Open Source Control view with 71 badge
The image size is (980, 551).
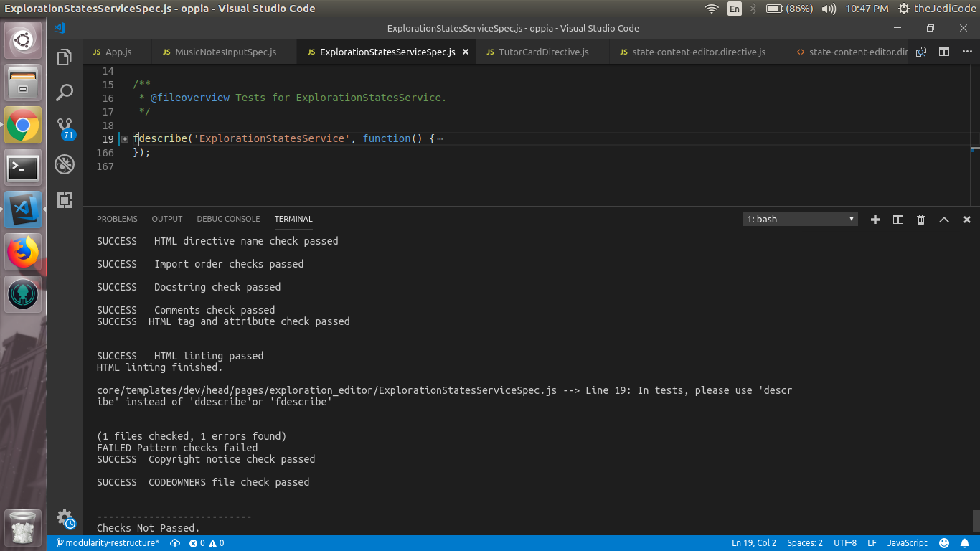pyautogui.click(x=65, y=128)
